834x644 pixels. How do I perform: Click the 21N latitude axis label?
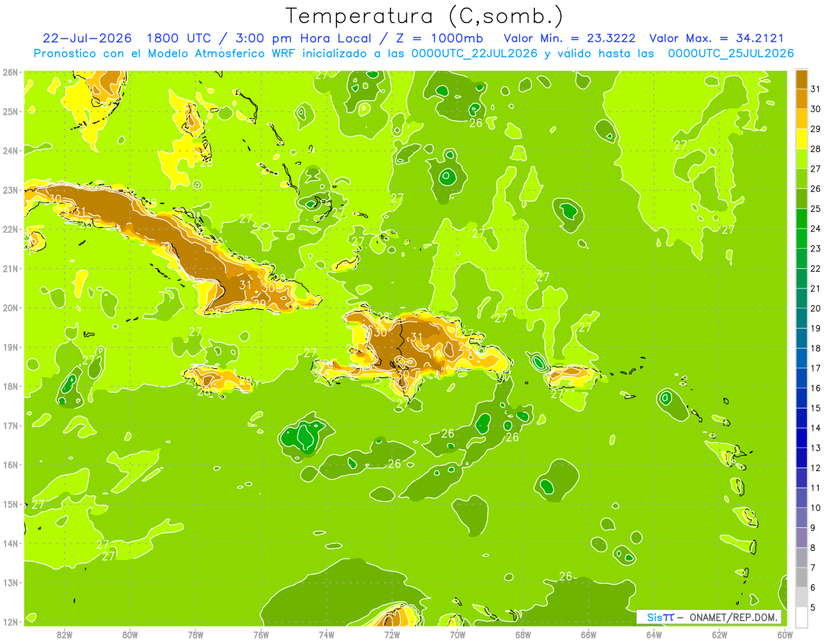point(10,268)
